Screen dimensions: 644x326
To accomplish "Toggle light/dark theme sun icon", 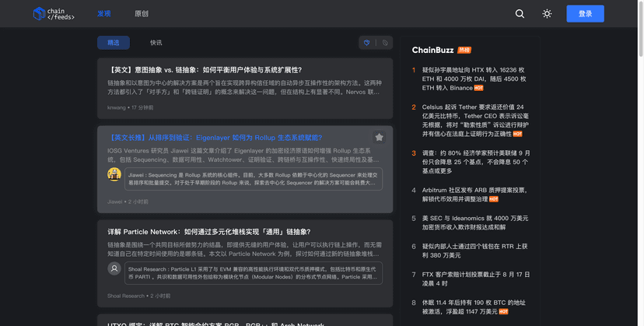I will tap(547, 13).
